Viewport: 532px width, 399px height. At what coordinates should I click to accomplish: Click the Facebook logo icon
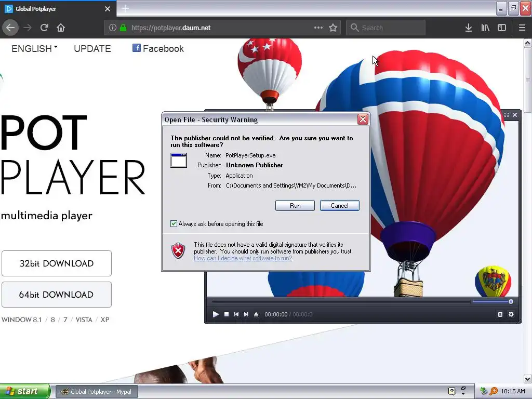pos(137,48)
